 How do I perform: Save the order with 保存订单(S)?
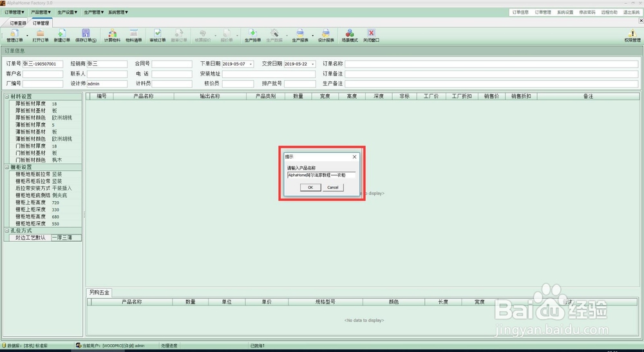[86, 35]
